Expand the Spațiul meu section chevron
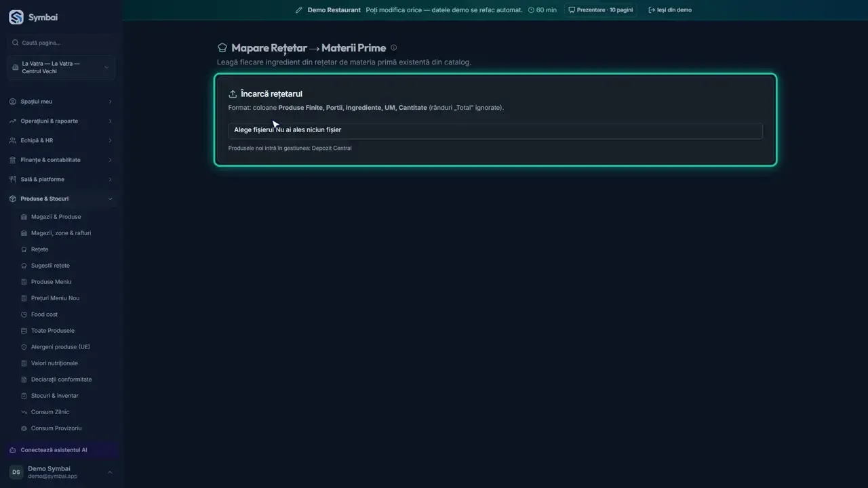 (x=110, y=102)
